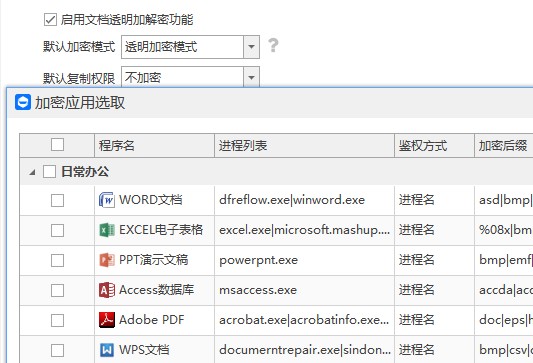Check the Adobe PDF row checkbox
The height and width of the screenshot is (363, 533).
point(57,320)
